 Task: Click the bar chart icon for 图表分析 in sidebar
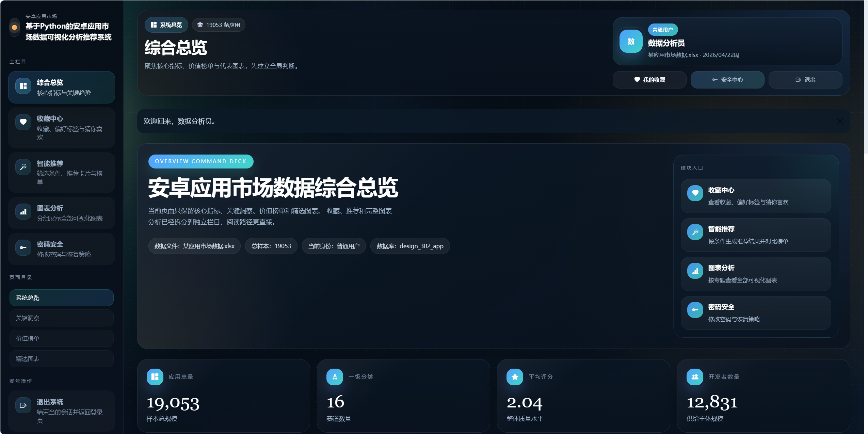[23, 211]
